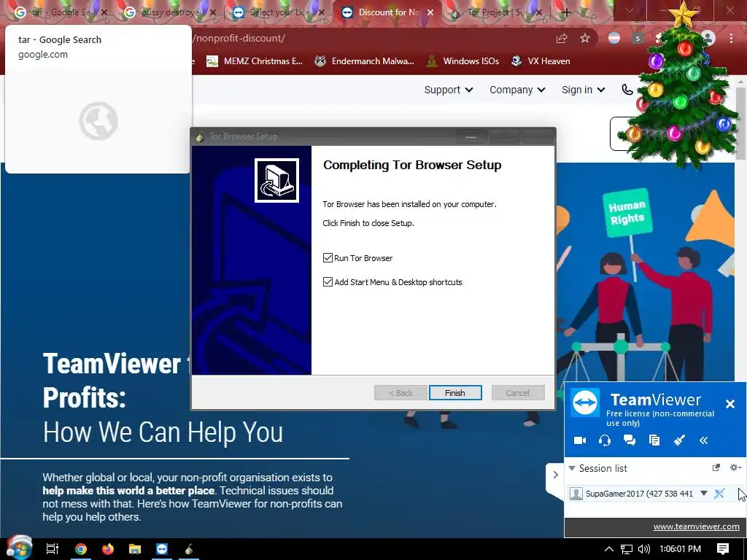This screenshot has height=560, width=747.
Task: Click TeamViewer headset audio icon
Action: (605, 440)
